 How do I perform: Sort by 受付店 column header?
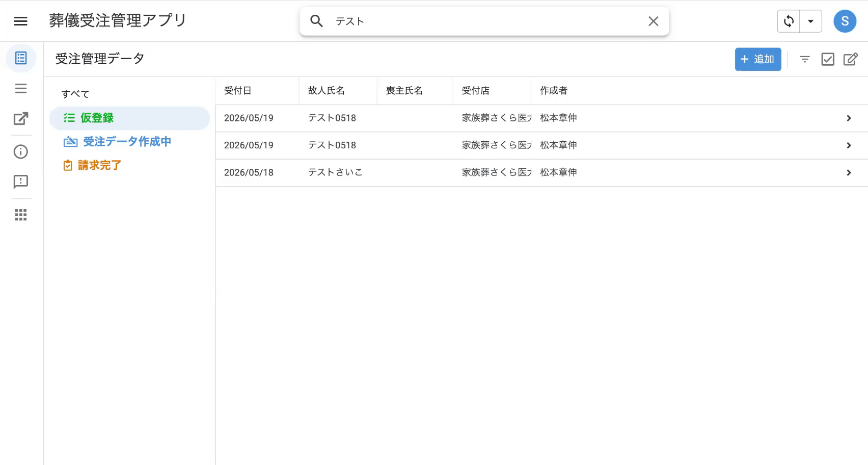tap(476, 91)
